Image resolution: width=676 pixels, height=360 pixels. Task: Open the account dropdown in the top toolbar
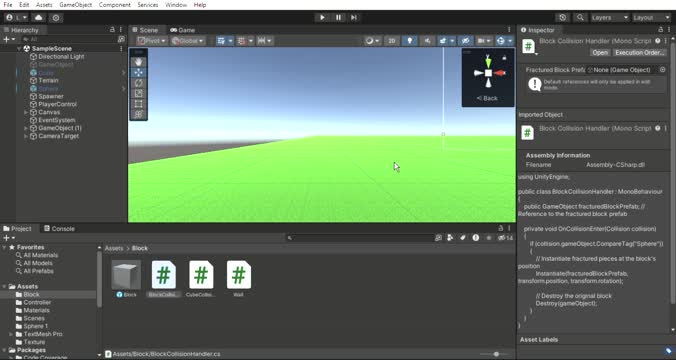(16, 18)
